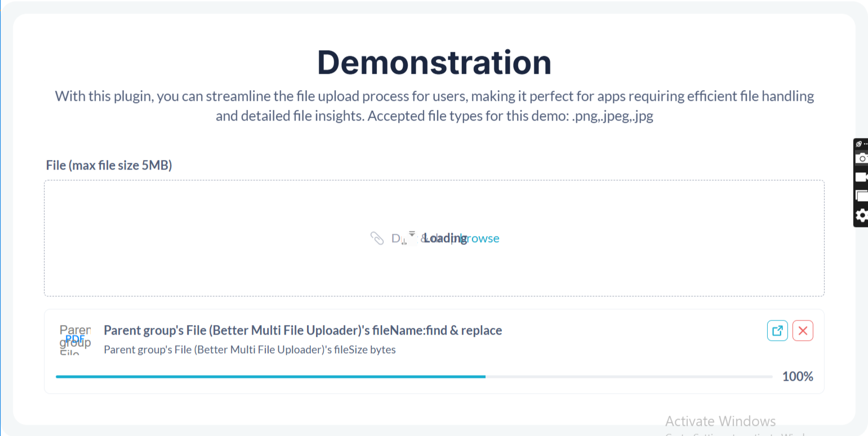Click the fileSize bytes description line
Screen dimensions: 868x436
click(250, 350)
